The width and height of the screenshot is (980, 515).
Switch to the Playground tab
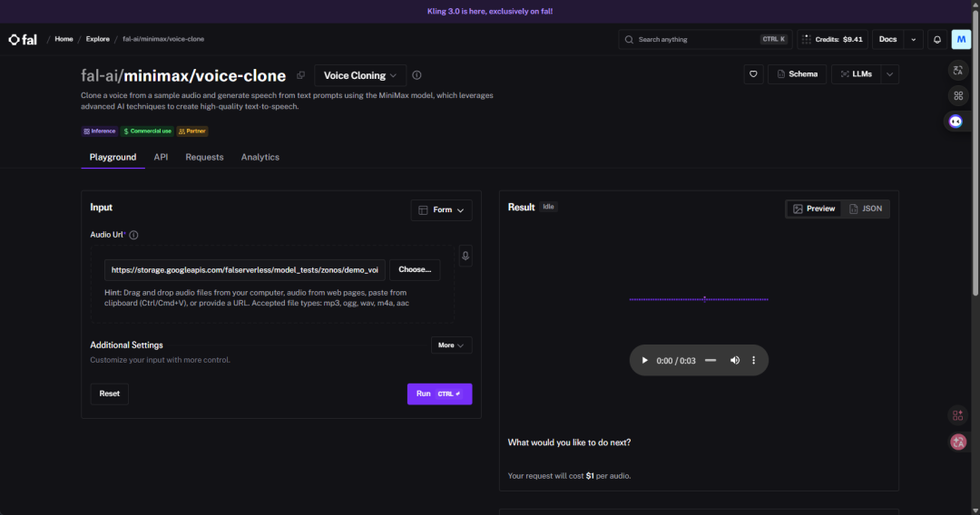pos(113,157)
